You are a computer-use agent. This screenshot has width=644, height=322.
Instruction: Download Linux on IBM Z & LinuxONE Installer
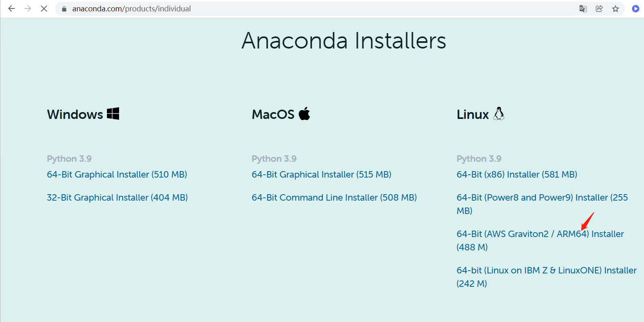[x=546, y=270]
